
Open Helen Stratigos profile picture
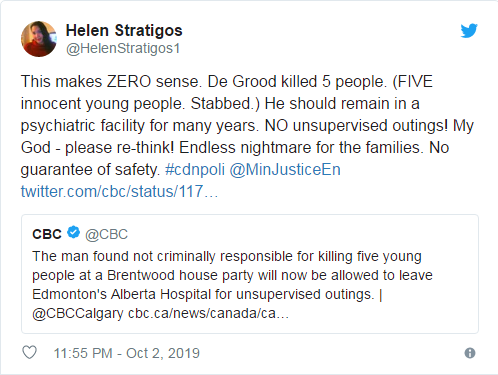point(39,39)
